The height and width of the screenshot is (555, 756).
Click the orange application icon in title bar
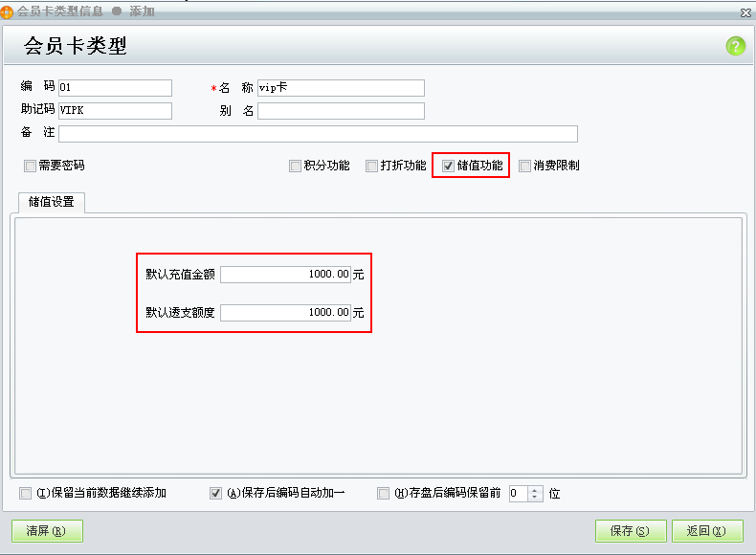pos(7,11)
